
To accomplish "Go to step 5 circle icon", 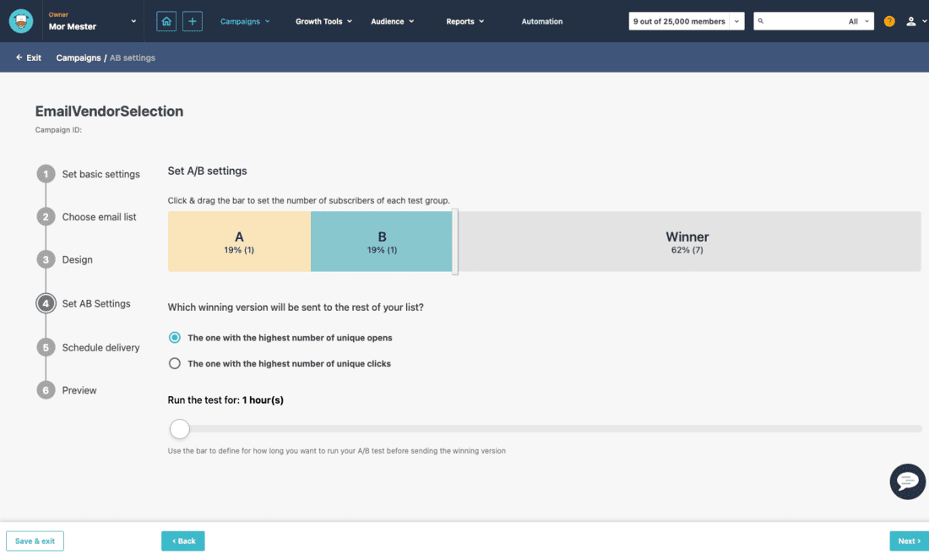I will (x=46, y=347).
